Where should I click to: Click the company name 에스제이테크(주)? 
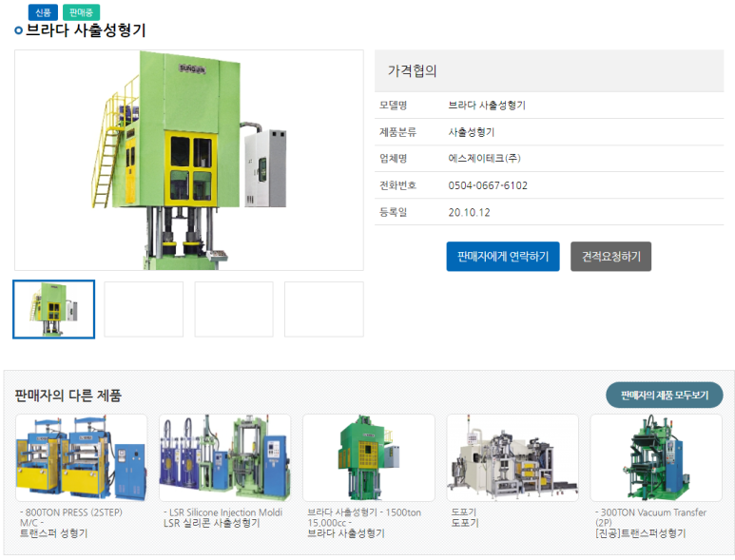484,159
